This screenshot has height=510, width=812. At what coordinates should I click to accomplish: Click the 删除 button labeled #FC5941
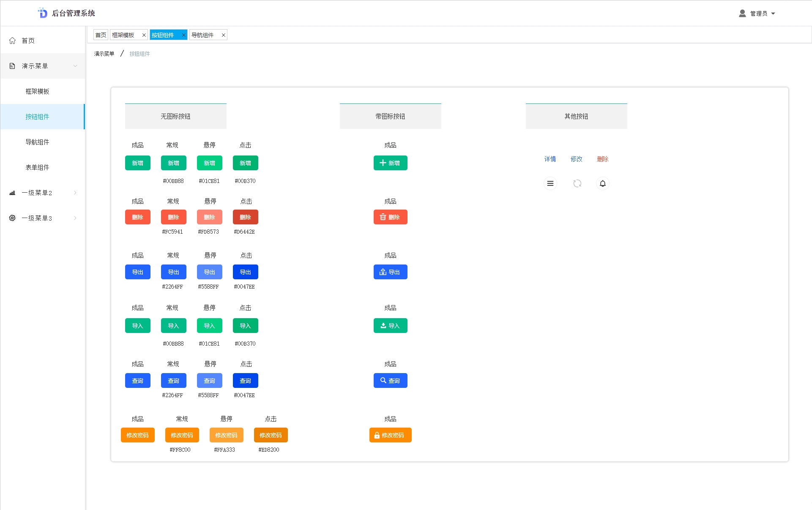pos(174,217)
